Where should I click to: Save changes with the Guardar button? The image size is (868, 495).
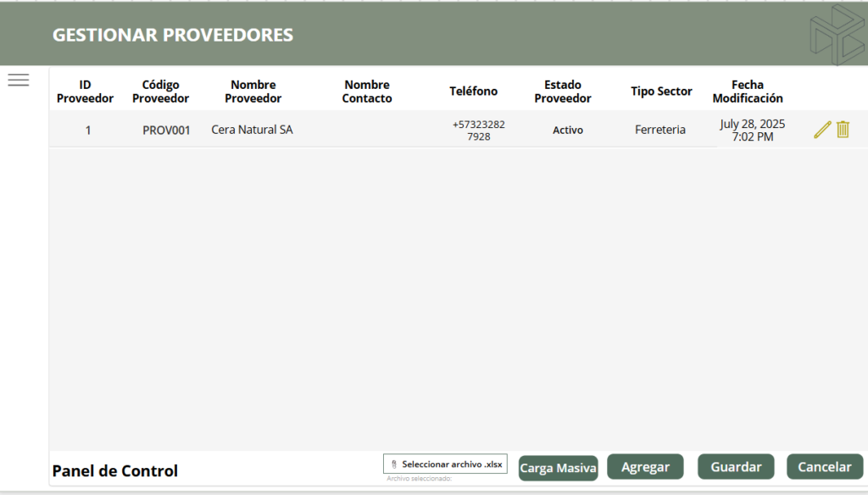[x=736, y=467]
